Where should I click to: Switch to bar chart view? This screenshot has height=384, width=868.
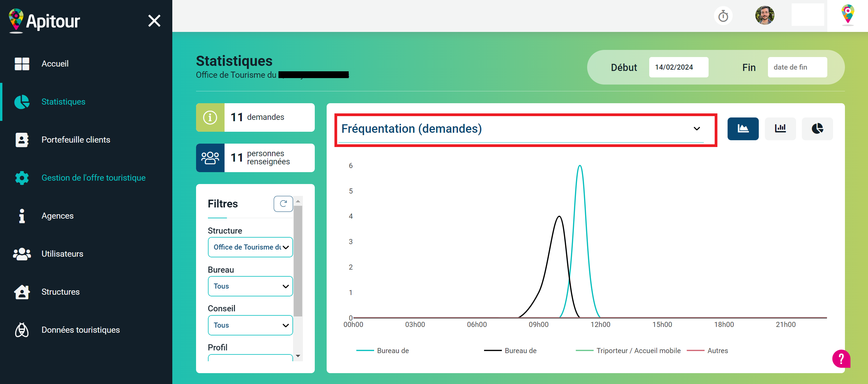[x=780, y=129]
